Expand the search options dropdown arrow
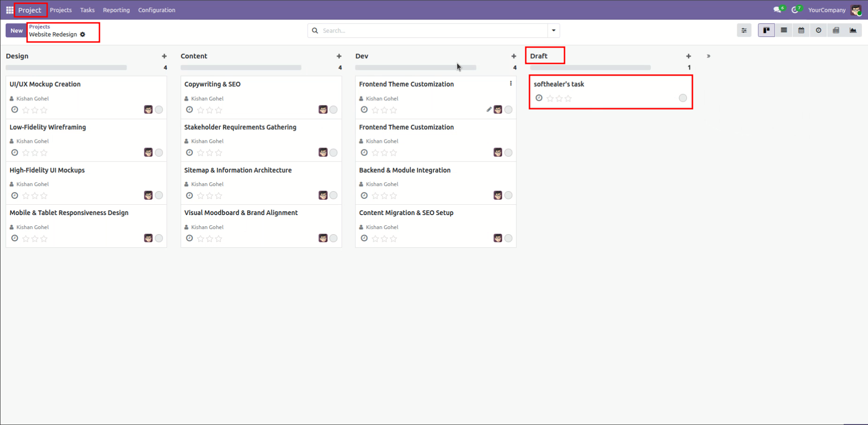The width and height of the screenshot is (868, 425). pos(554,31)
